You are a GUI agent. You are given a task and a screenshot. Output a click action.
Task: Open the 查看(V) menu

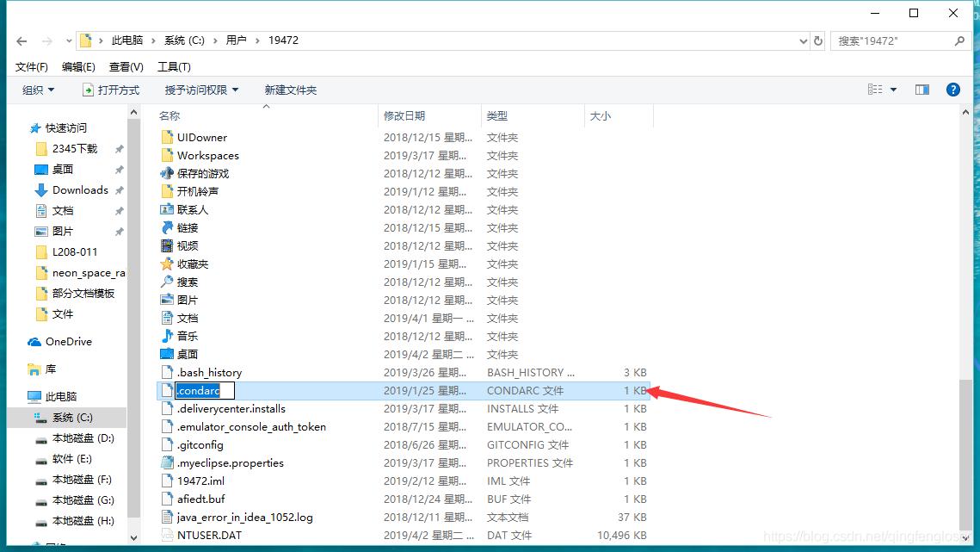(x=126, y=66)
